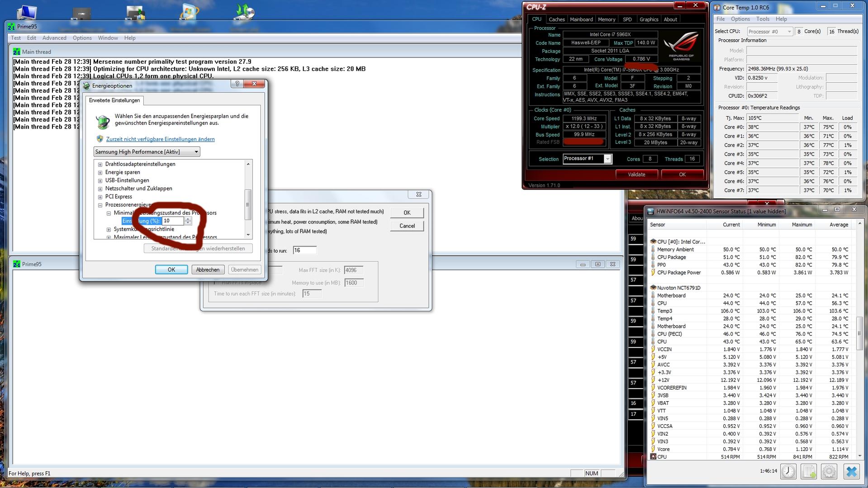Open Core Temp Options menu

pos(740,19)
